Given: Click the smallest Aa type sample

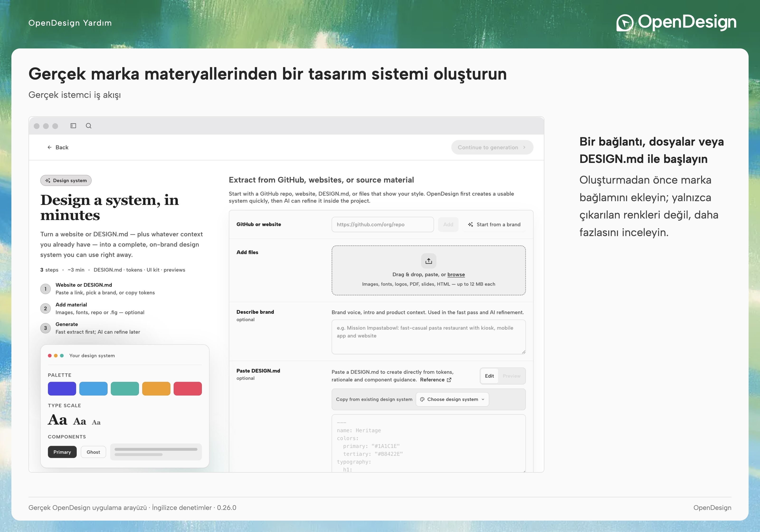Looking at the screenshot, I should pos(96,423).
